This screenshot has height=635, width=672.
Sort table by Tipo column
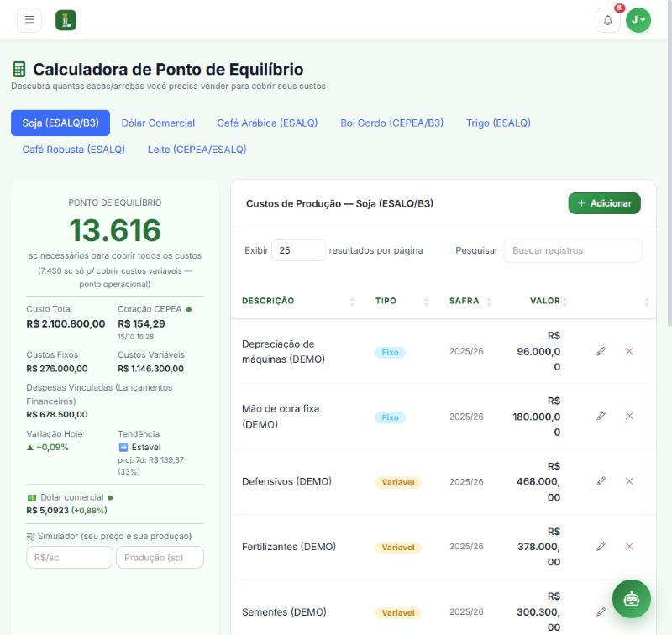[x=401, y=301]
